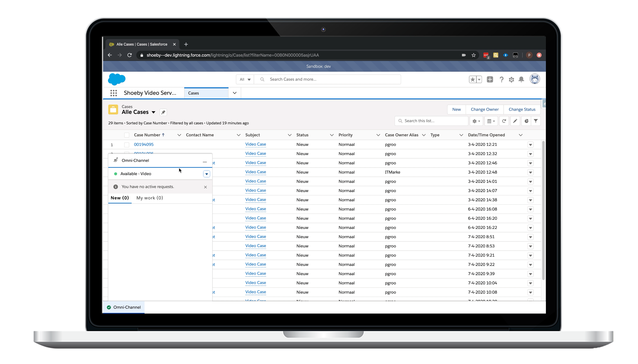Image resolution: width=638 pixels, height=364 pixels.
Task: Open the list filters funnel icon
Action: 536,121
